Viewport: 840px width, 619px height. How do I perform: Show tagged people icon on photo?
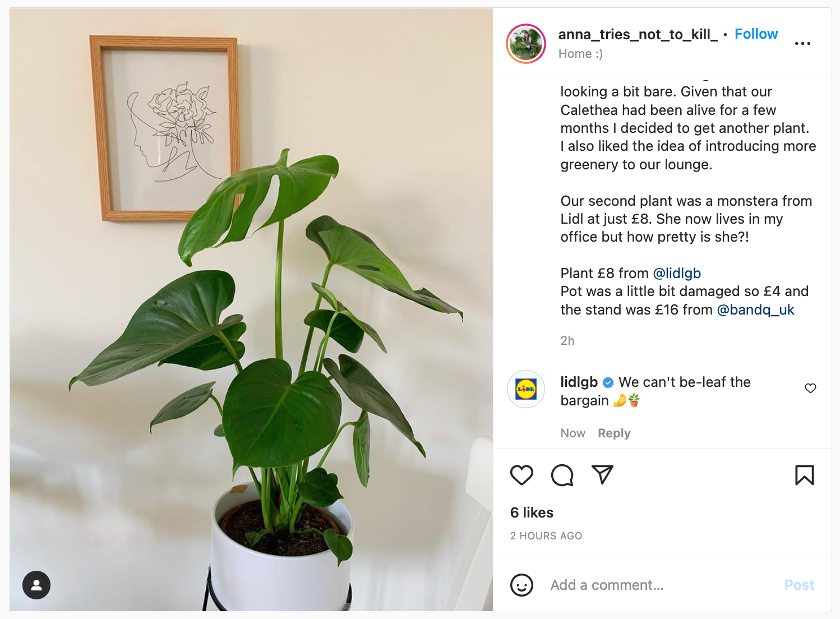pos(36,585)
